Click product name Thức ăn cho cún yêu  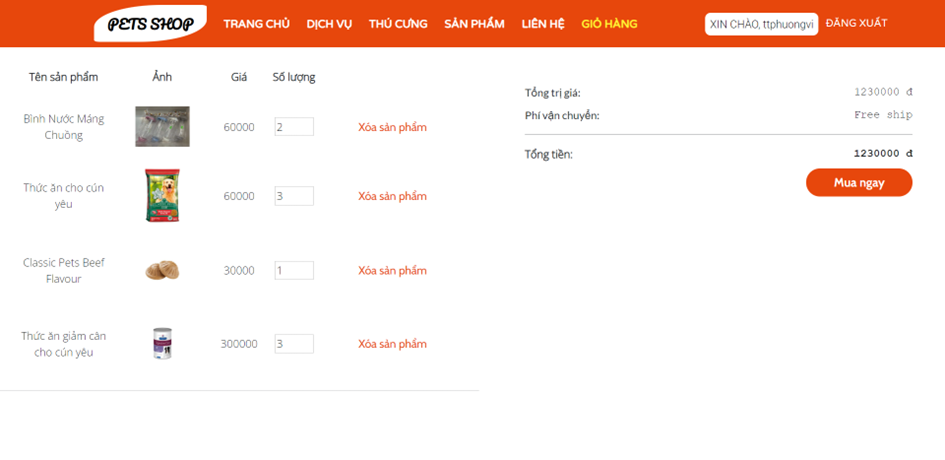64,195
